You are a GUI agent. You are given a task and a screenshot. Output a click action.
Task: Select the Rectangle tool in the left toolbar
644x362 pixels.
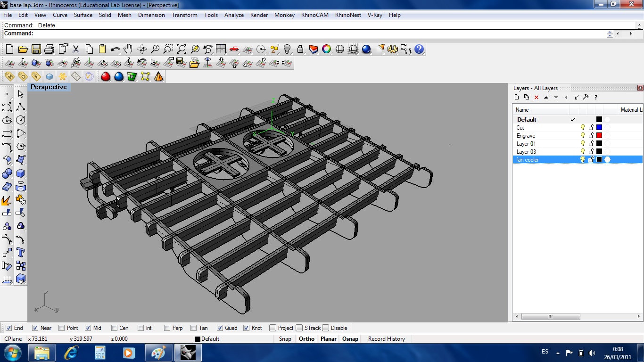(x=7, y=133)
